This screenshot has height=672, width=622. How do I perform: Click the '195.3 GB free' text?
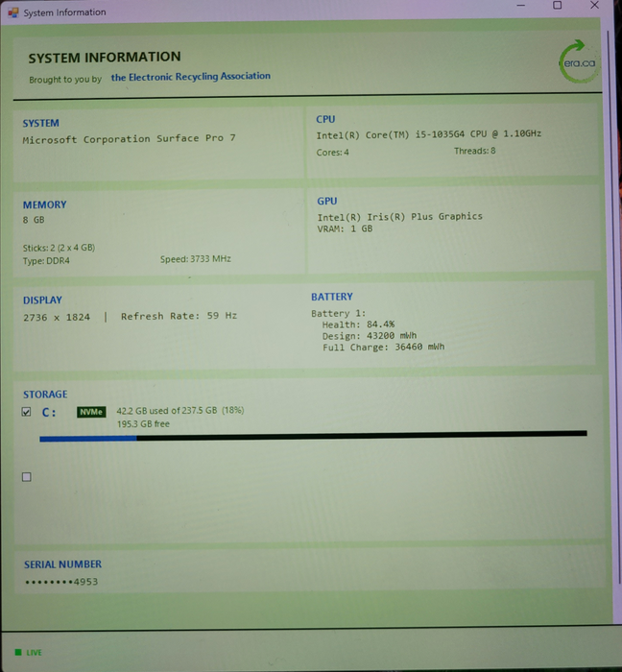pyautogui.click(x=143, y=424)
